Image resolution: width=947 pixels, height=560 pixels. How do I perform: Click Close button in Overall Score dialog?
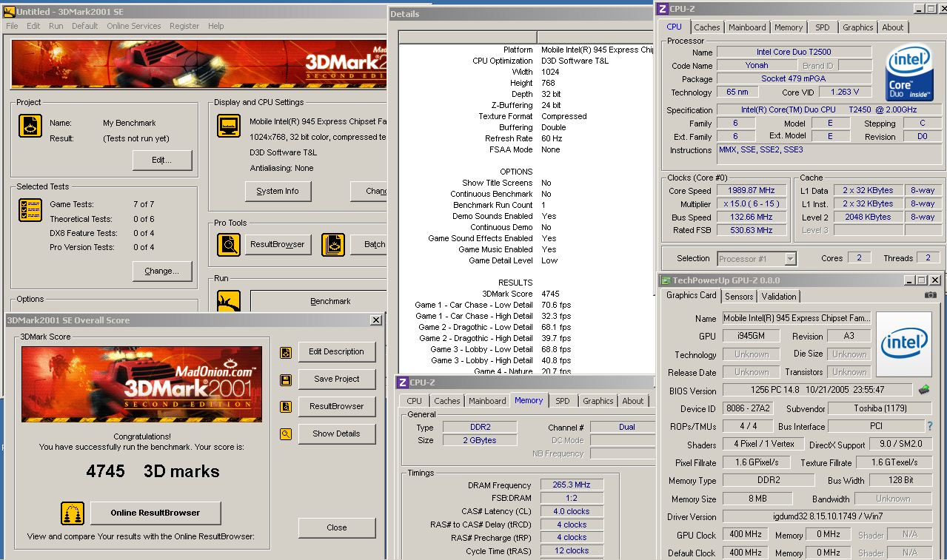point(337,528)
